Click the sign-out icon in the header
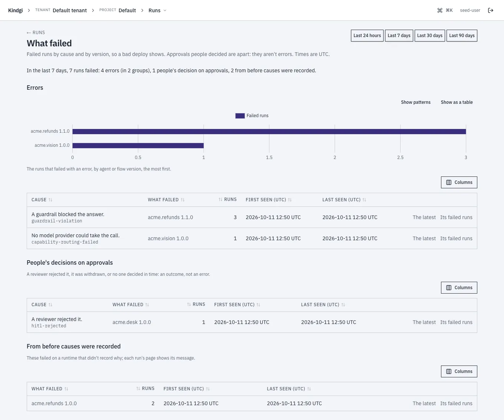The image size is (504, 420). click(491, 10)
